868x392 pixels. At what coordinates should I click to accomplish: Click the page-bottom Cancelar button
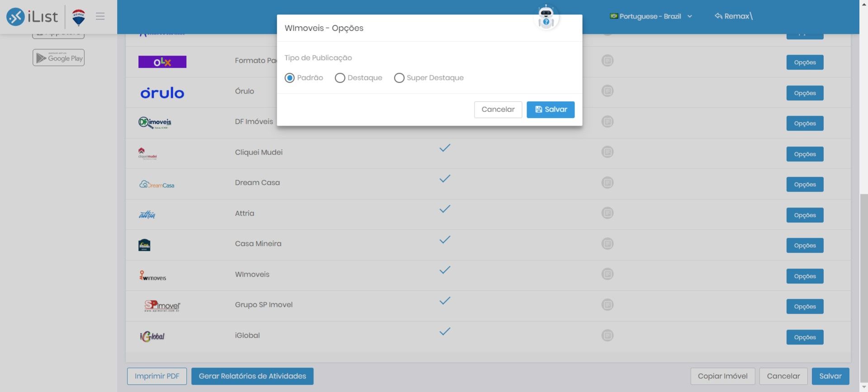[783, 376]
